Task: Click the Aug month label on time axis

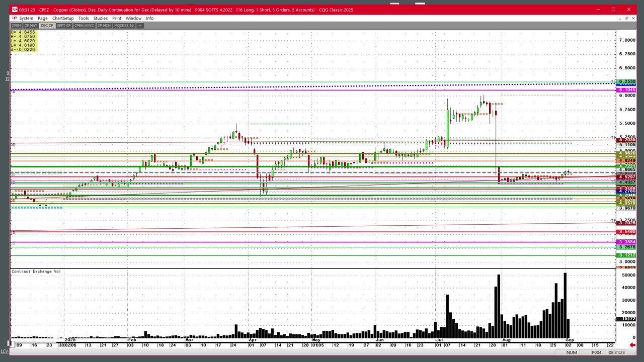Action: pyautogui.click(x=506, y=340)
